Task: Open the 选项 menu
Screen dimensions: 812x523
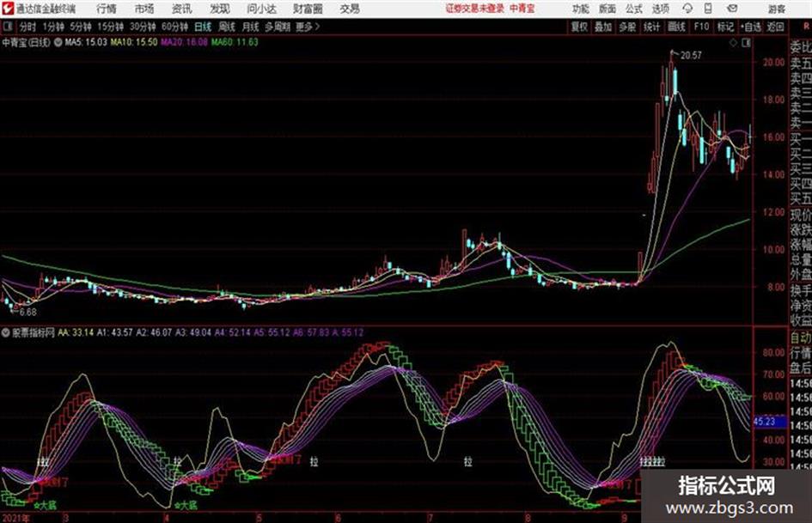Action: point(661,9)
